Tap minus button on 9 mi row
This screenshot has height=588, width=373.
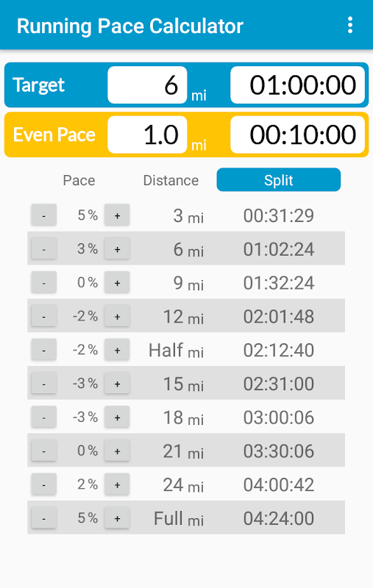coord(44,282)
